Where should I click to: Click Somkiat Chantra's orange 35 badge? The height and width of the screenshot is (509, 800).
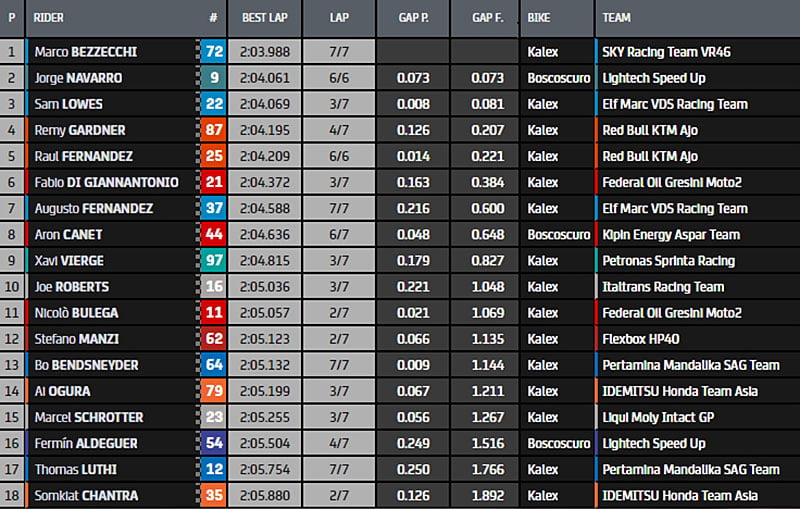pos(213,495)
